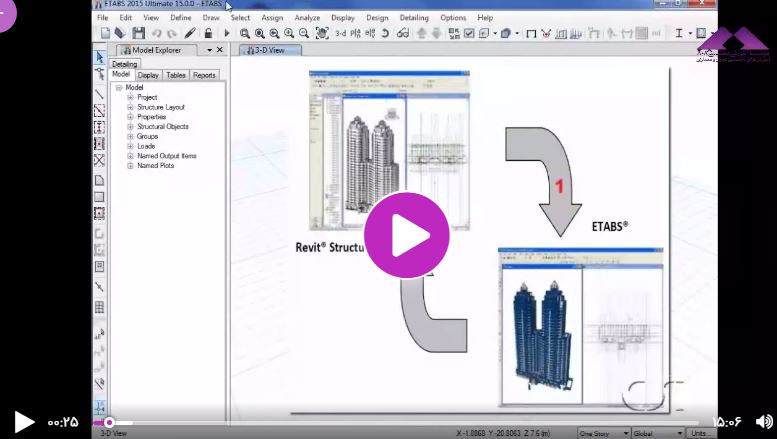Select the pointer tool in left toolbar
The image size is (777, 439).
(99, 58)
